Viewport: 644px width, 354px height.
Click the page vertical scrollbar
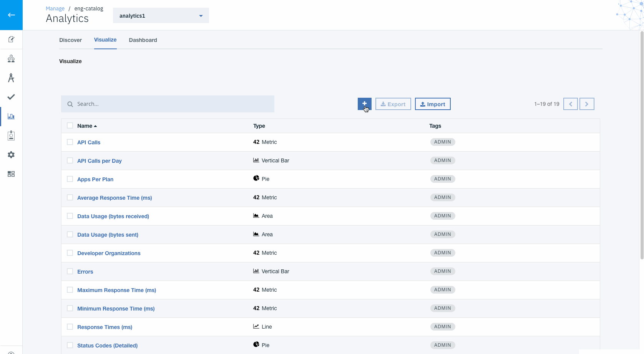click(x=642, y=145)
